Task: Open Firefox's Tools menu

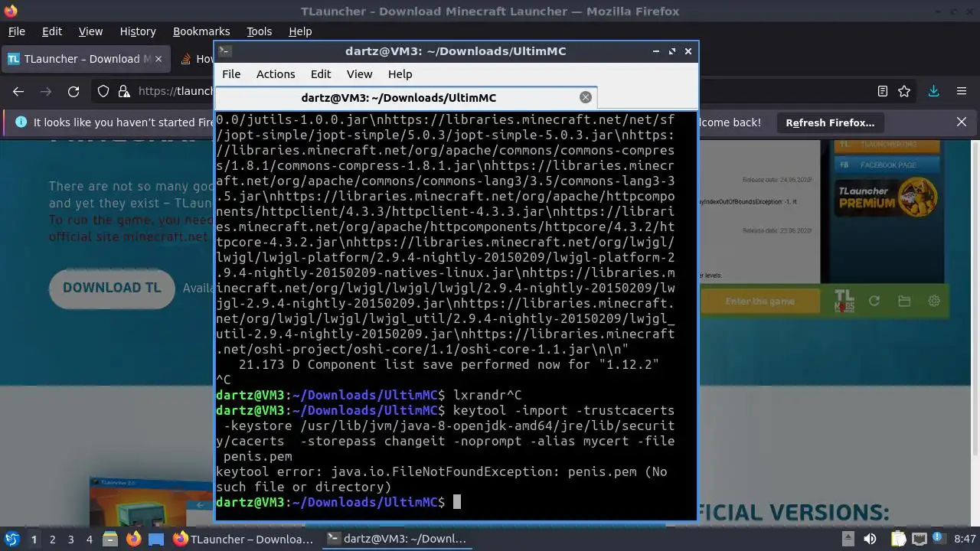Action: (x=259, y=31)
